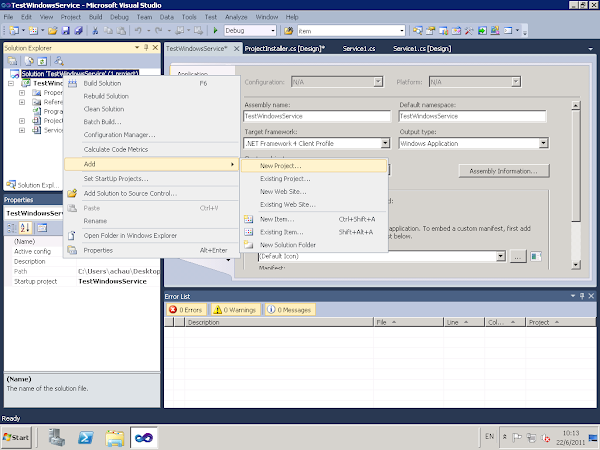Screen dimensions: 600x450
Task: Open the Output type dropdown
Action: [x=543, y=143]
